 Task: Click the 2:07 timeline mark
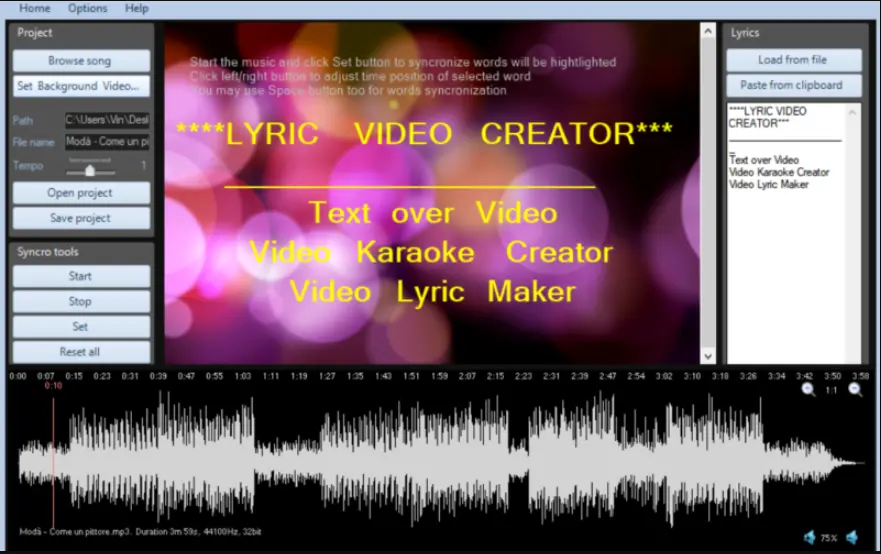pos(467,376)
